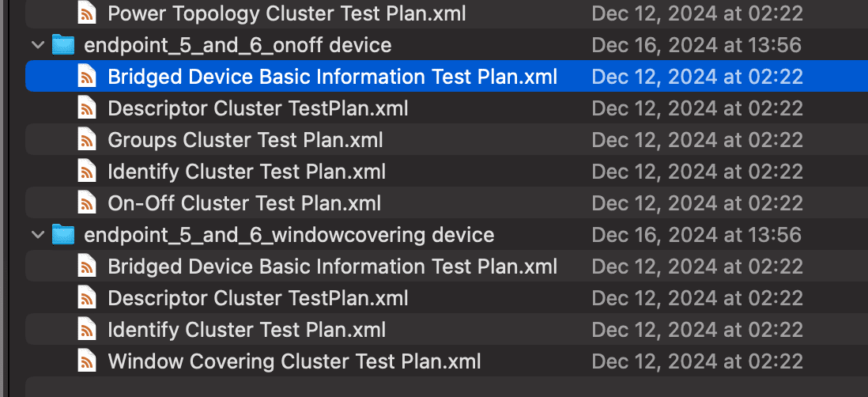Image resolution: width=868 pixels, height=397 pixels.
Task: Click the Window Covering Cluster Test Plan file icon
Action: click(87, 361)
